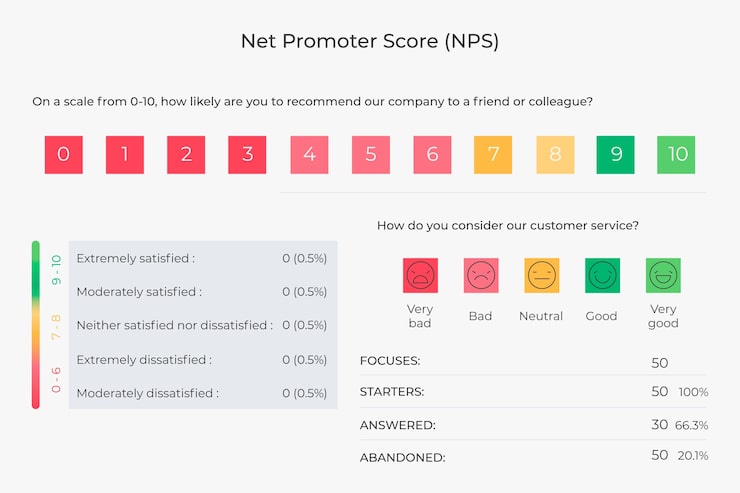Pick score 2 red square
The height and width of the screenshot is (493, 740).
(186, 155)
